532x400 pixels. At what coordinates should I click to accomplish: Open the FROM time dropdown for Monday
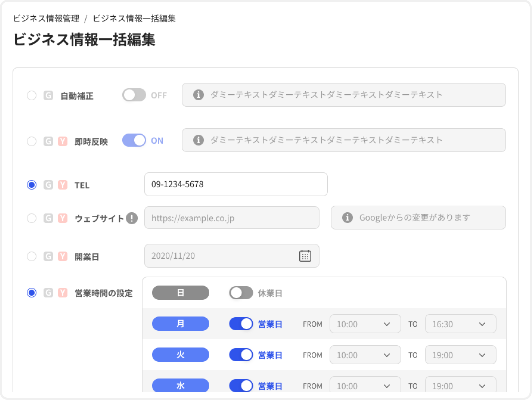[365, 324]
